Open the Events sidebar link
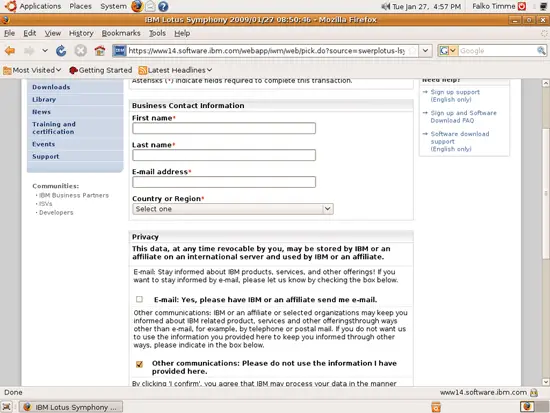The height and width of the screenshot is (413, 550). [x=43, y=144]
